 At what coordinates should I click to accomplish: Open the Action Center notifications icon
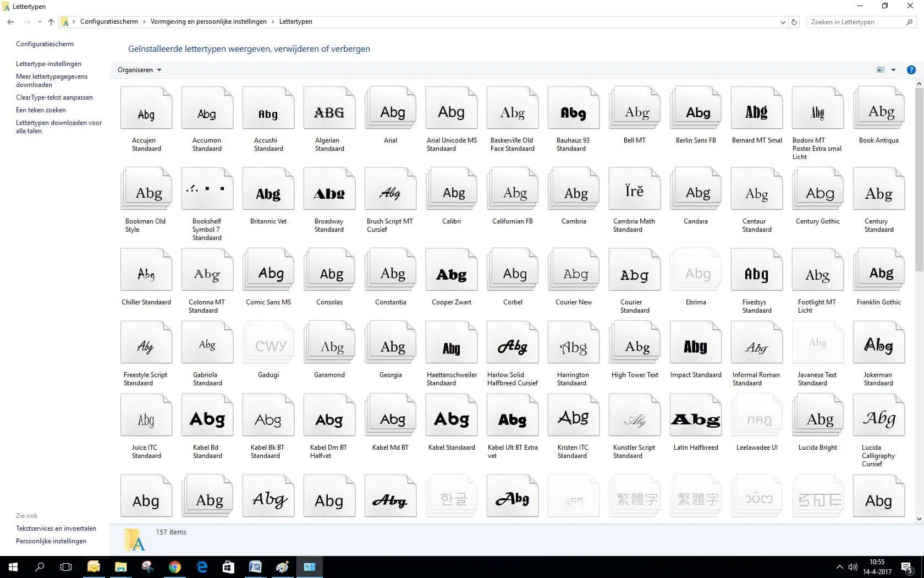(908, 567)
